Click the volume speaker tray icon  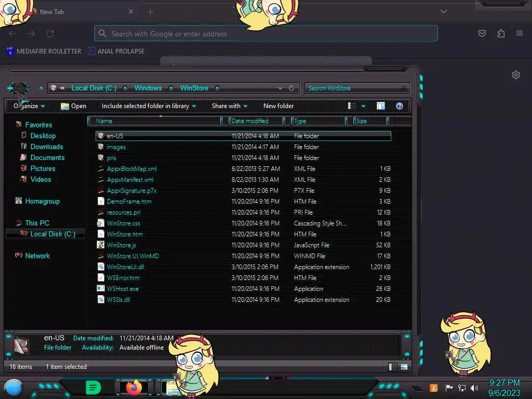point(474,388)
